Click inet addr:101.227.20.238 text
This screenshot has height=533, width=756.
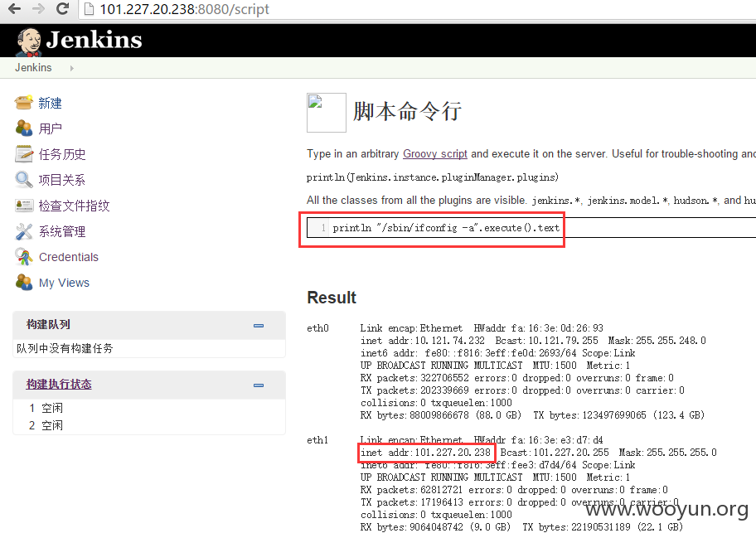tap(426, 453)
